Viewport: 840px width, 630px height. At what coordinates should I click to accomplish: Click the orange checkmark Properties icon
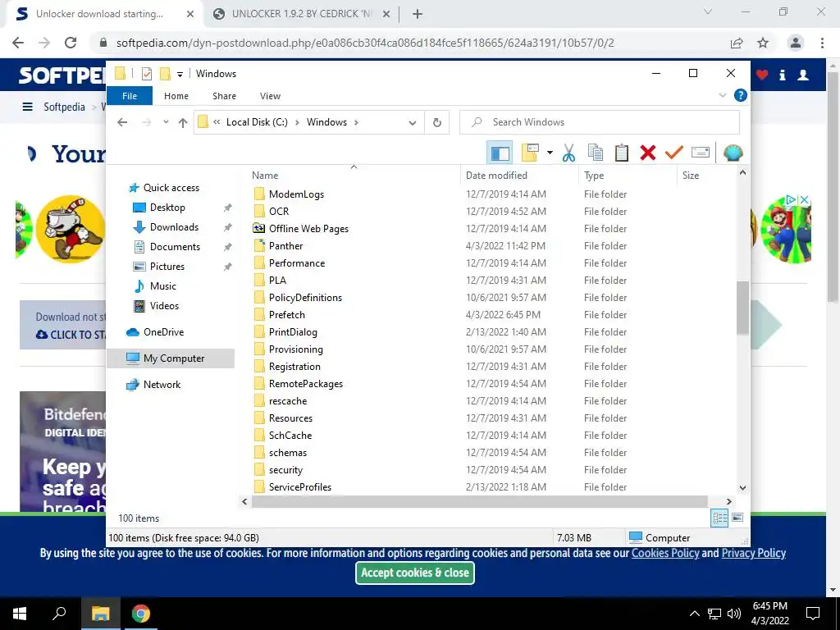674,153
